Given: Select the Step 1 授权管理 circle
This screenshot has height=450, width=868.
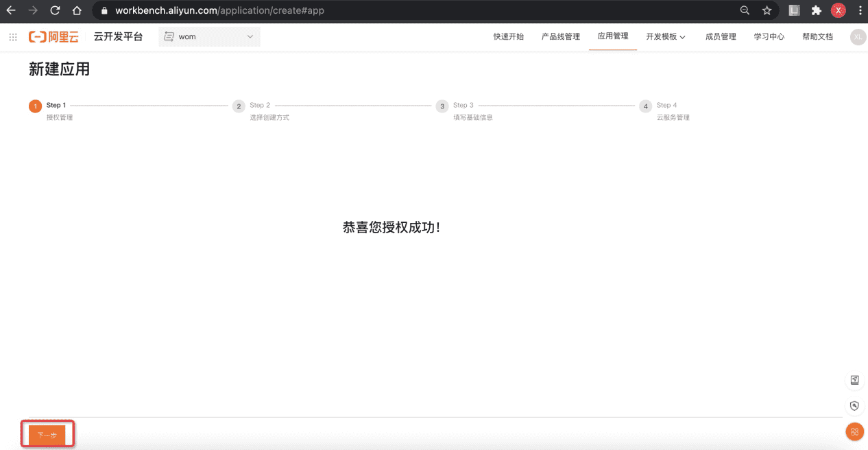Looking at the screenshot, I should coord(35,106).
